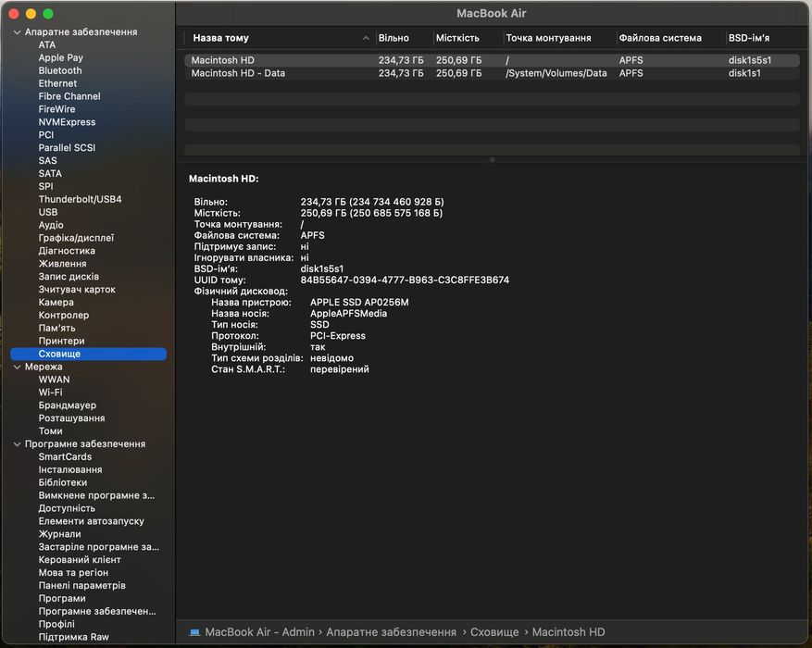Image resolution: width=812 pixels, height=648 pixels.
Task: Open Брандмауер entry
Action: click(x=68, y=405)
